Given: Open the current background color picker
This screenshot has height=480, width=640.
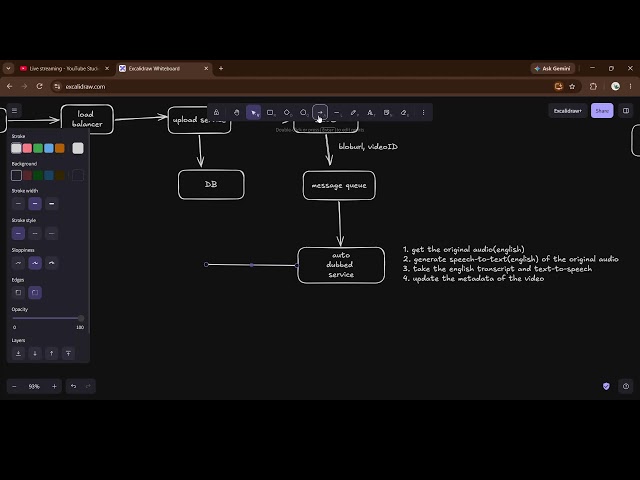Looking at the screenshot, I should point(78,176).
